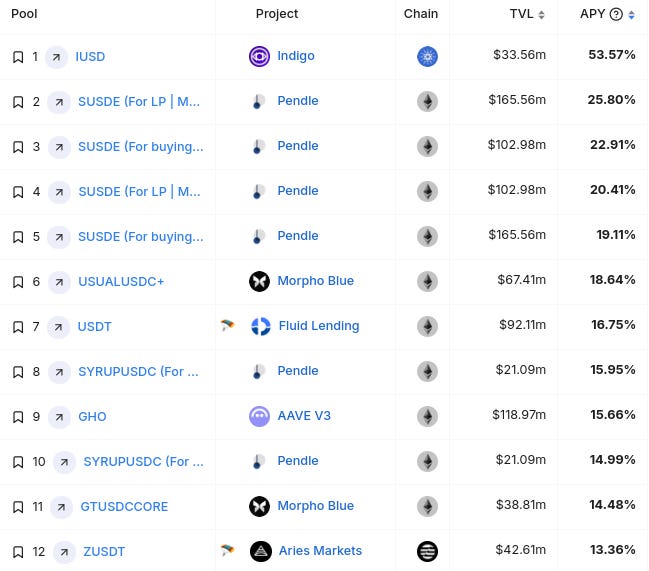649x571 pixels.
Task: Bookmark the GTUSDCCORE pool
Action: coord(18,507)
